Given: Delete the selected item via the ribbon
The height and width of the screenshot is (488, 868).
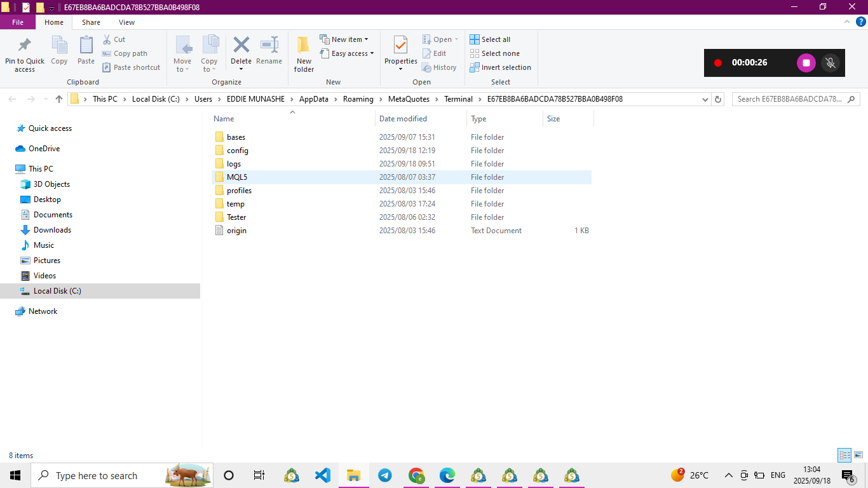Looking at the screenshot, I should click(x=241, y=53).
